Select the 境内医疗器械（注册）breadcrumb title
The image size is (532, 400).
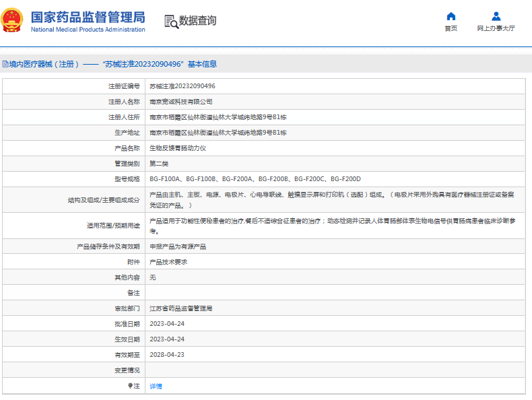click(x=44, y=64)
